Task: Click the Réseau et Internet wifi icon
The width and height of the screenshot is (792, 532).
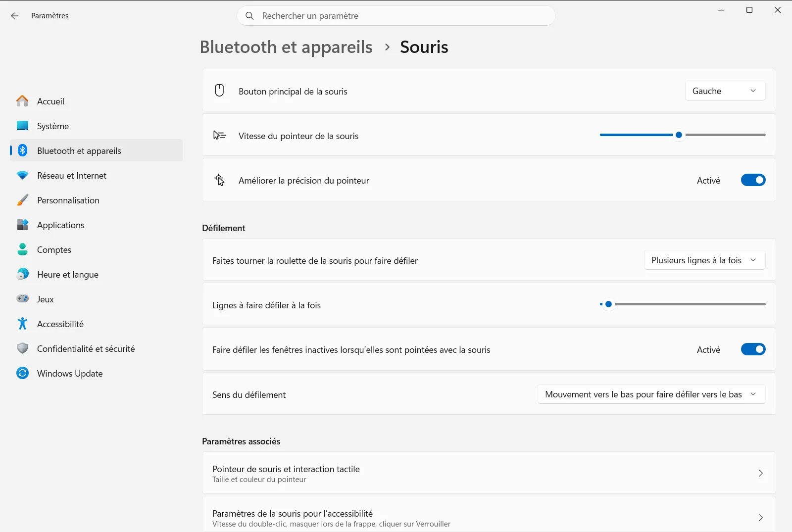Action: [22, 175]
